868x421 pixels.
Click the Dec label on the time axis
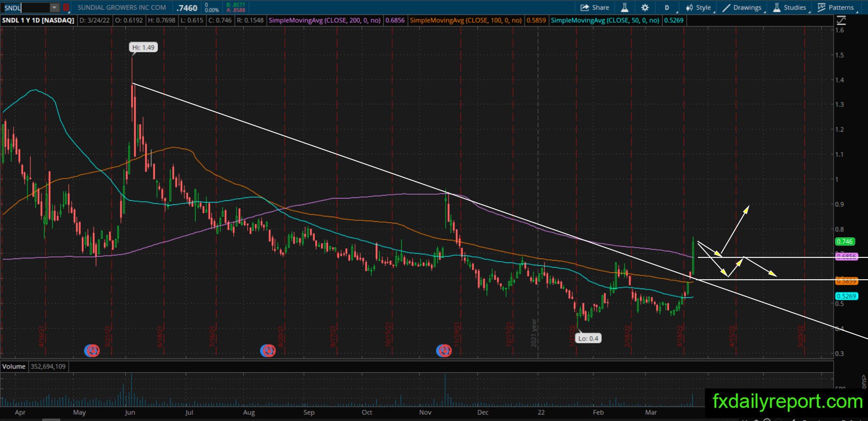point(483,413)
